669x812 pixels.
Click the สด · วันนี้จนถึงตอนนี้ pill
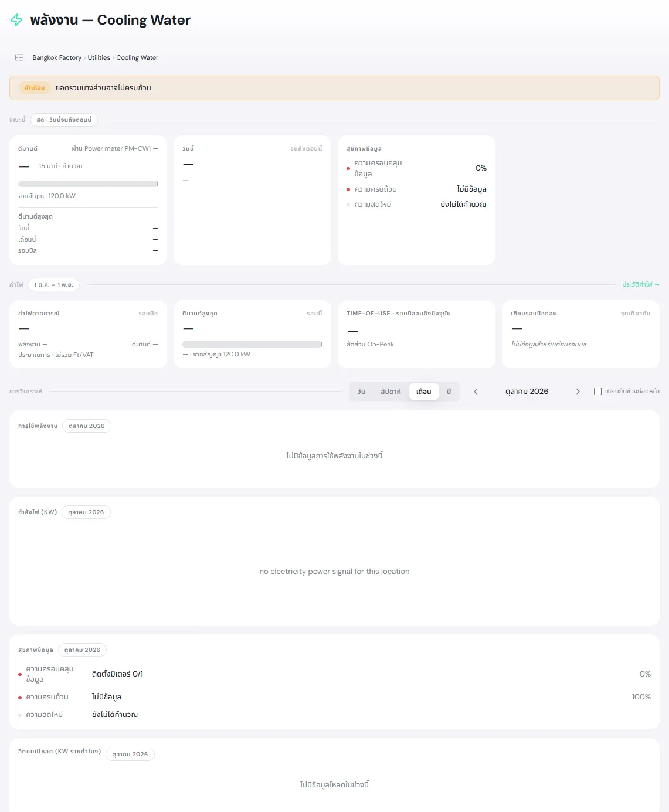click(64, 120)
